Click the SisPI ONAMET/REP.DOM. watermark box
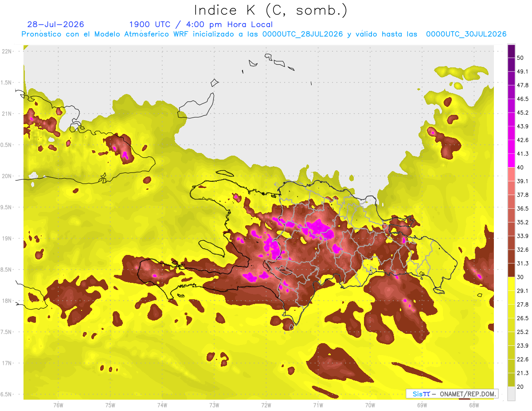 (452, 393)
